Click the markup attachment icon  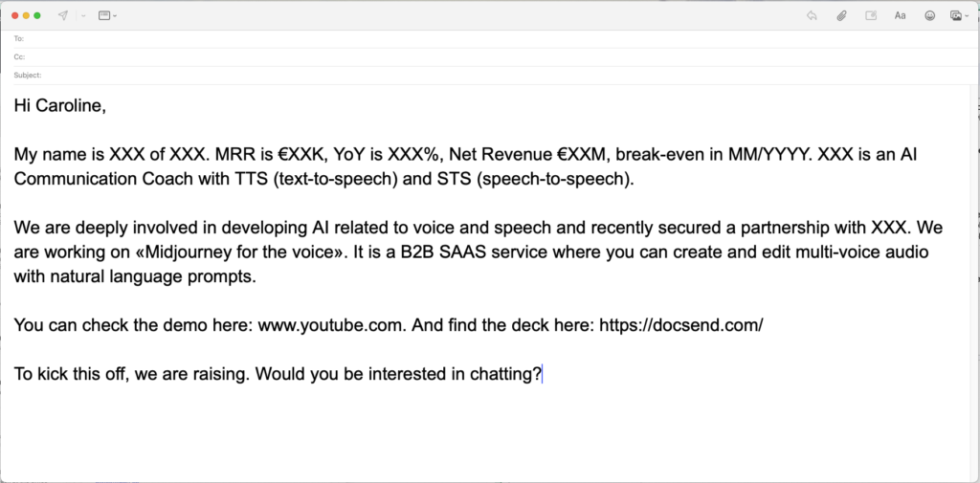point(871,15)
